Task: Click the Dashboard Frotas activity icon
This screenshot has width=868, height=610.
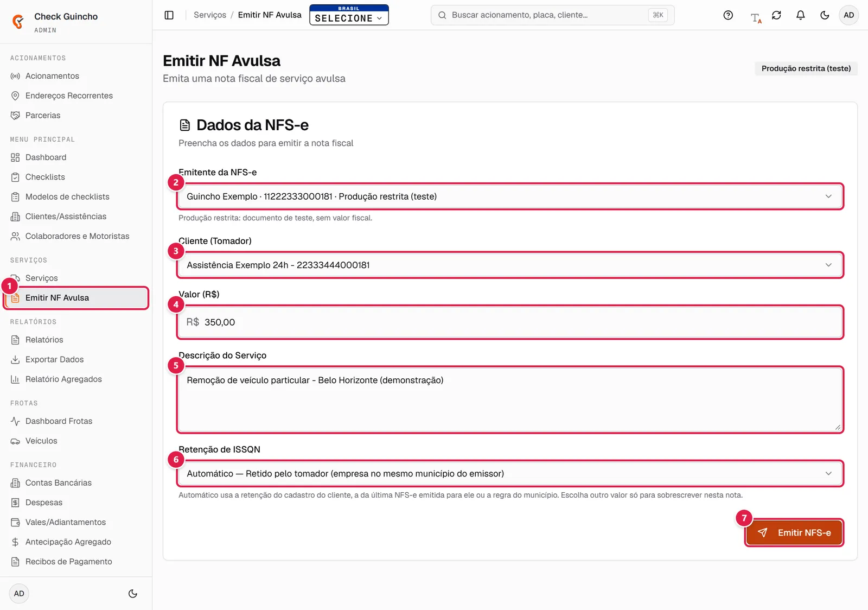Action: coord(15,421)
